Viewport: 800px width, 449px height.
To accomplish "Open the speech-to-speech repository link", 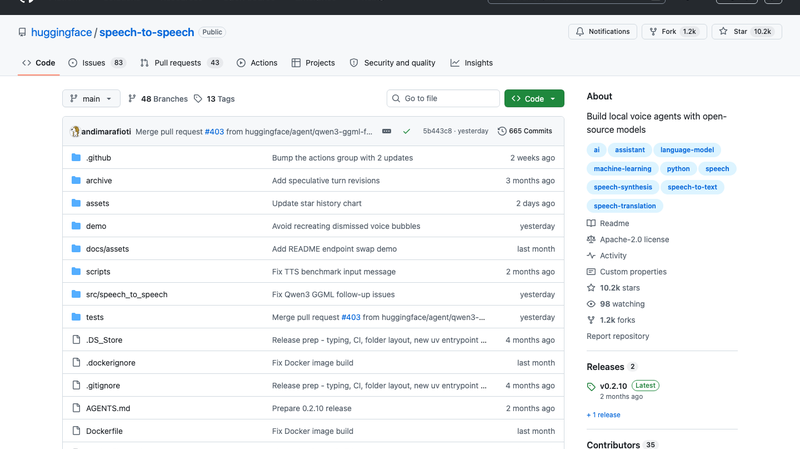I will [x=146, y=32].
